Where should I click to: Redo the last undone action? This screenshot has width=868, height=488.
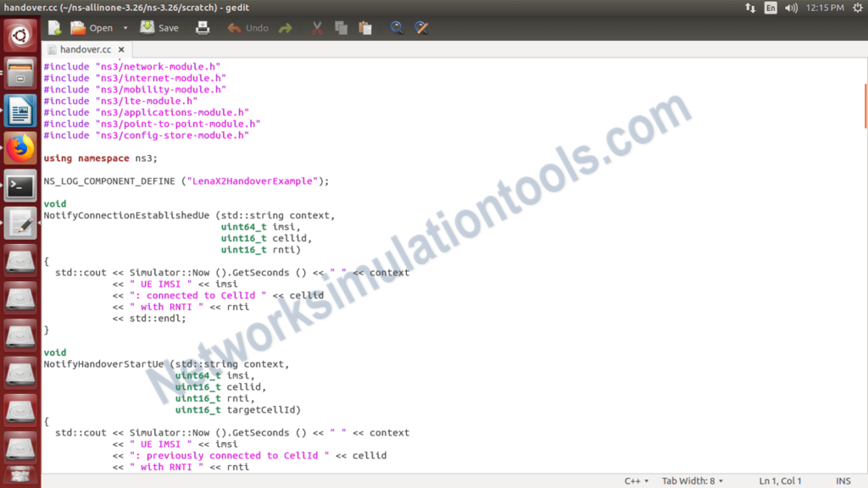pos(286,27)
